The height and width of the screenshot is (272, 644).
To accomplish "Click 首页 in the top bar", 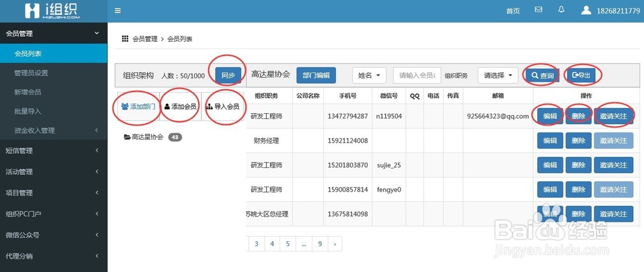I will coord(513,11).
